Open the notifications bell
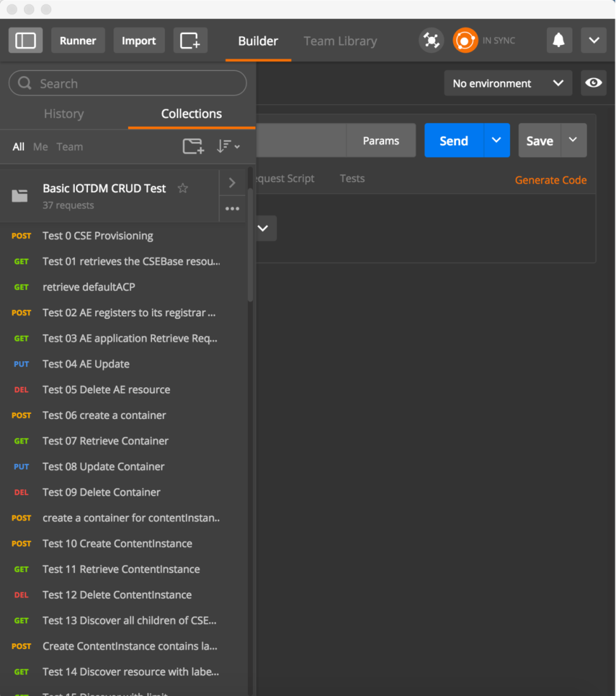The image size is (616, 696). (x=558, y=41)
